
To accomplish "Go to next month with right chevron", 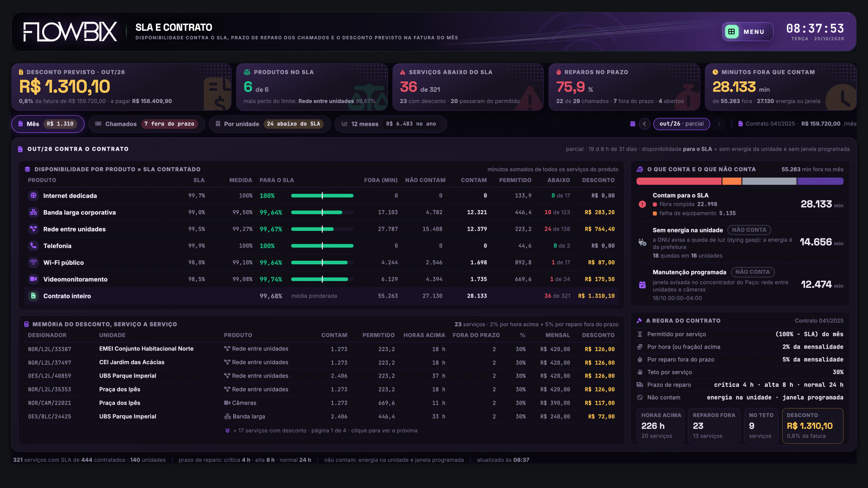I will pos(718,124).
